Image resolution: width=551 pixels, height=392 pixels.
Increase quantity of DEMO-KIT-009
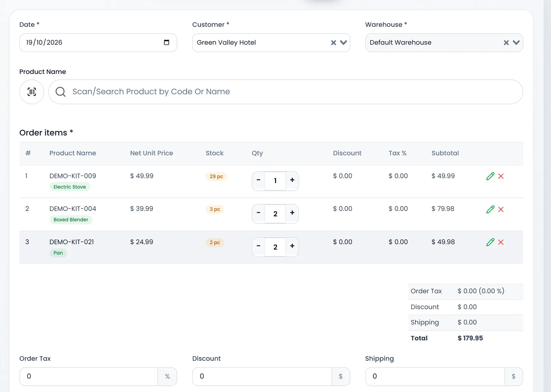[292, 180]
